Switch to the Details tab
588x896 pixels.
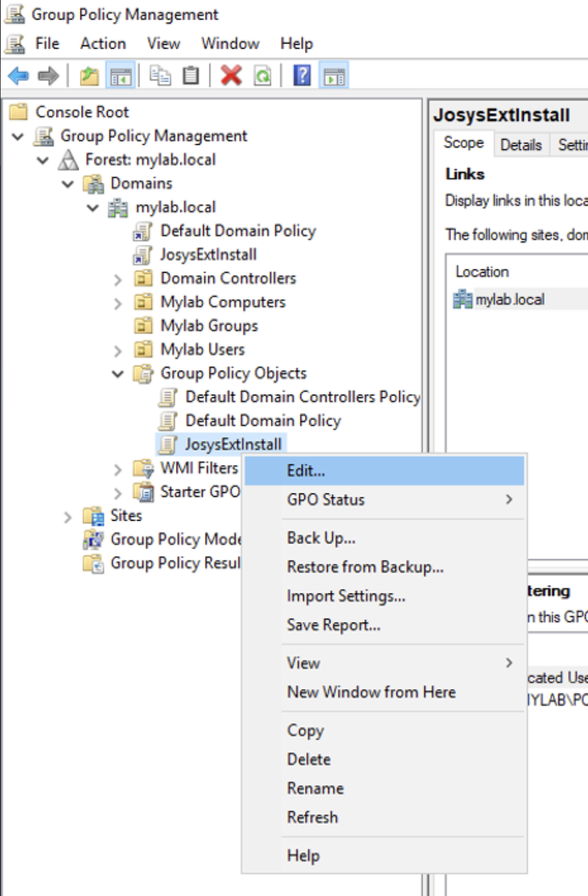coord(521,145)
